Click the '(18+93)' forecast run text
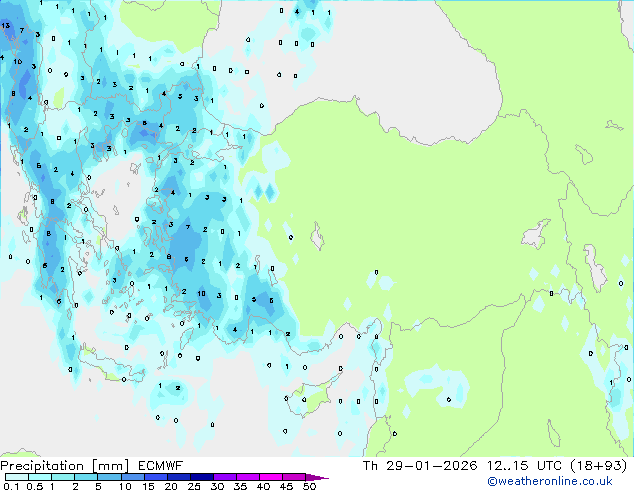634x490 pixels. tap(599, 466)
